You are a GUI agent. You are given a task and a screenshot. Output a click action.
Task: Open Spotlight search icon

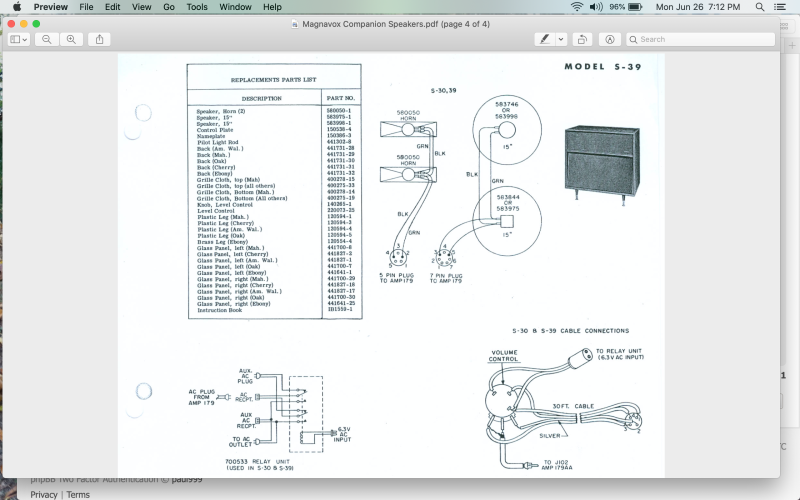760,7
